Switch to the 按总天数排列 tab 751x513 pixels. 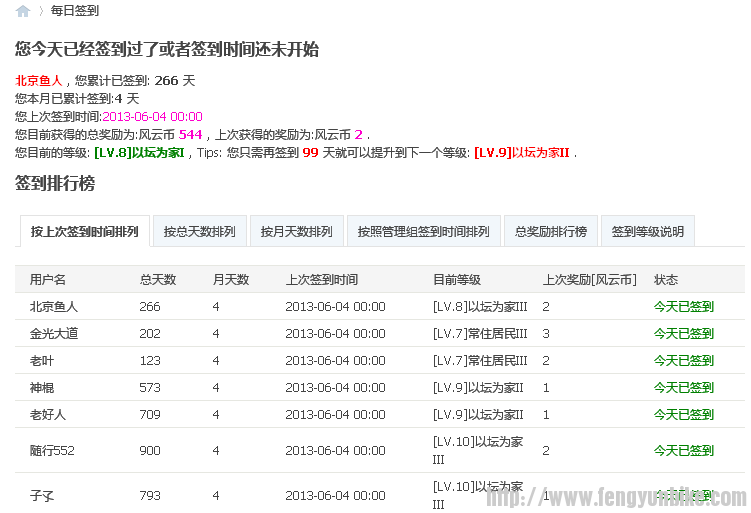200,231
